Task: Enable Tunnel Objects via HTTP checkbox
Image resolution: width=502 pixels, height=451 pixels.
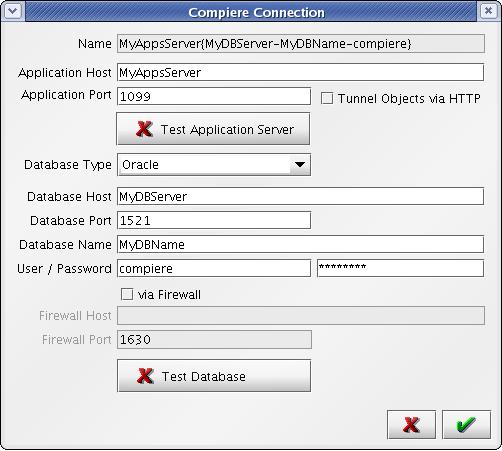Action: click(327, 98)
